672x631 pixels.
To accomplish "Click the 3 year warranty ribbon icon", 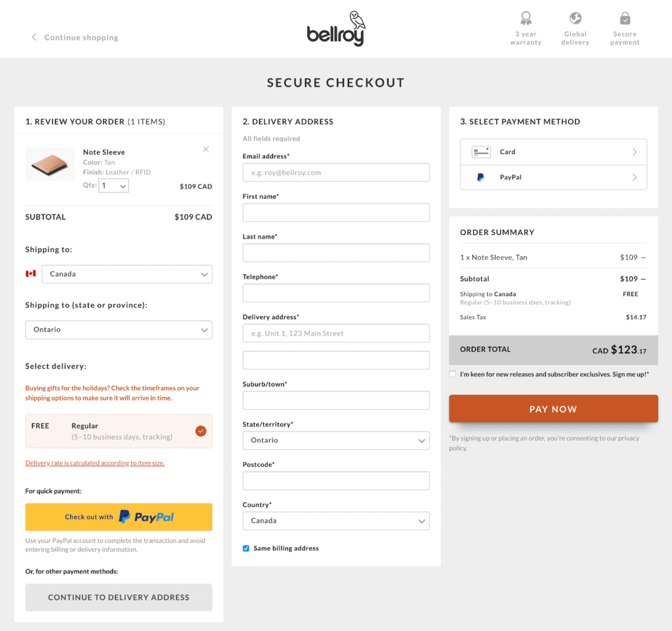I will point(526,18).
